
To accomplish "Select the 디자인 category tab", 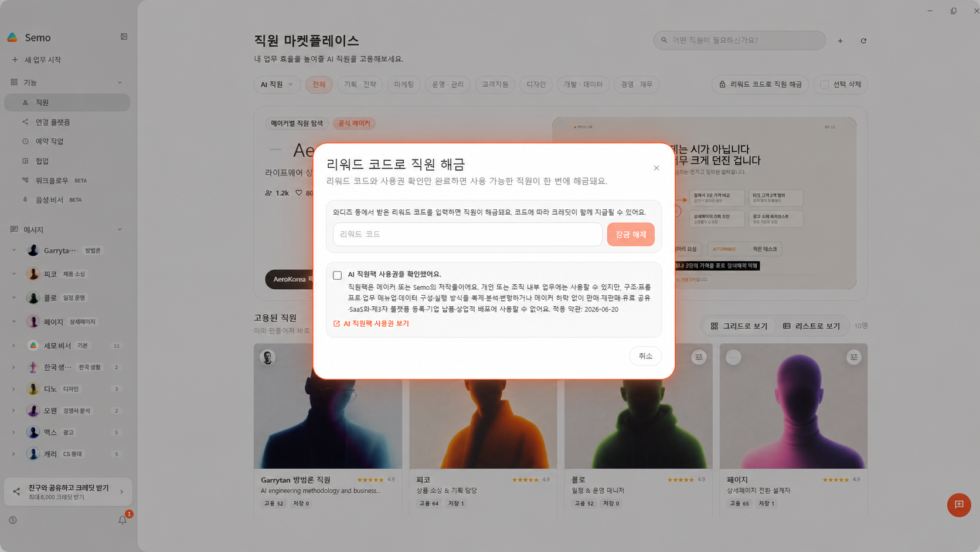I will [x=536, y=84].
